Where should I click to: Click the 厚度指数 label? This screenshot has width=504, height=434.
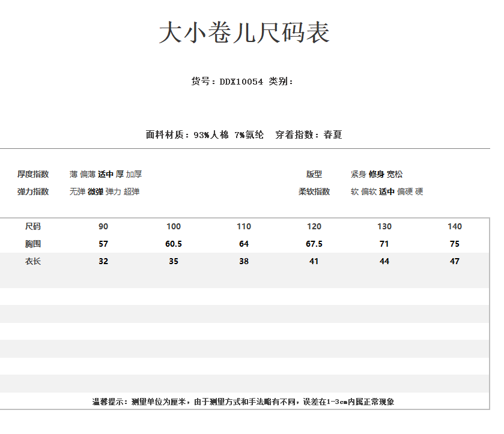pos(33,174)
